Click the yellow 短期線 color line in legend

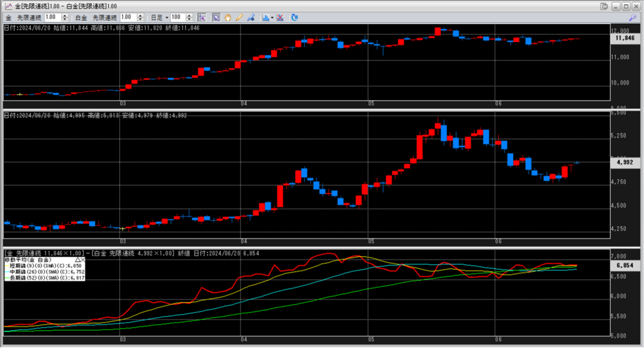click(6, 265)
